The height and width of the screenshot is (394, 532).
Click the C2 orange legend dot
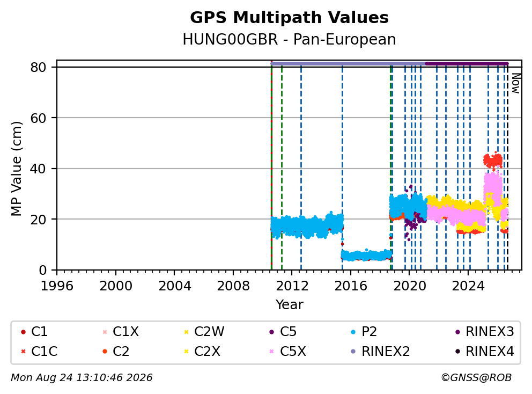(105, 352)
